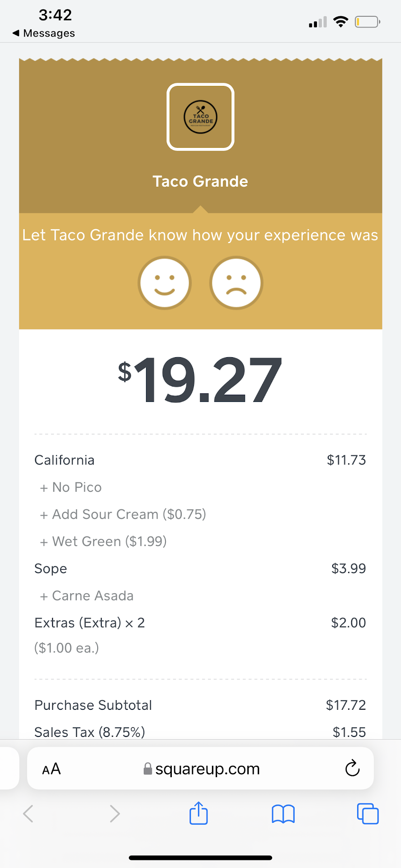Return to Messages app
Image resolution: width=401 pixels, height=868 pixels.
[x=44, y=33]
